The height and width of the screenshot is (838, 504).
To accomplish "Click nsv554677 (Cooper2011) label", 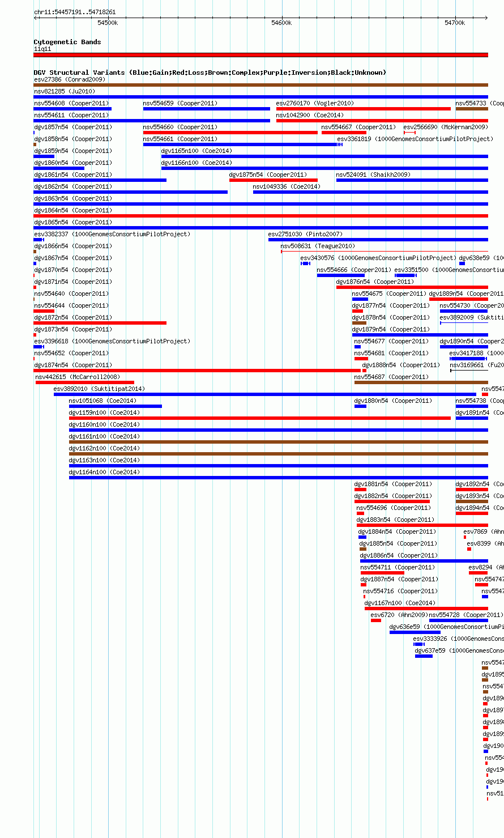I will point(391,341).
